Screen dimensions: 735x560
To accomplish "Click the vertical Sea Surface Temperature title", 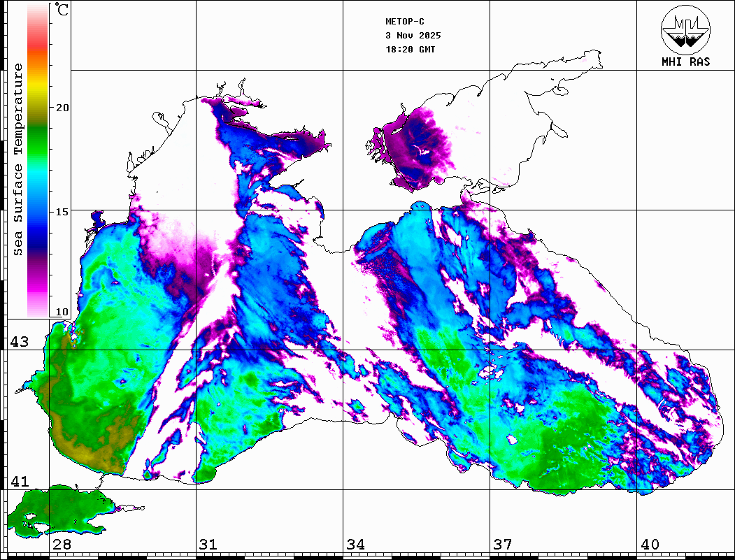I will (x=18, y=159).
